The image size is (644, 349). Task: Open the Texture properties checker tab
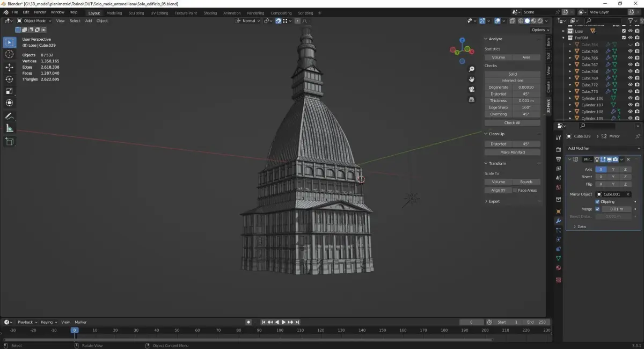[558, 280]
